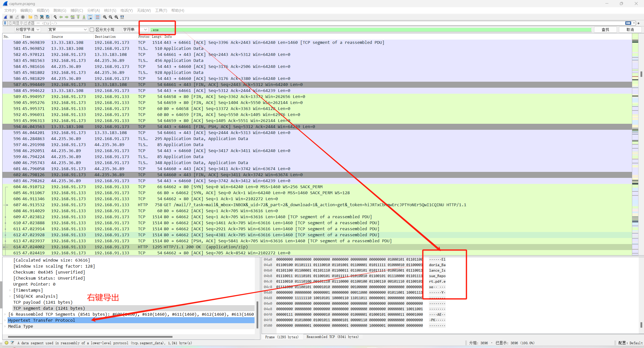Click the 查找 find button
This screenshot has height=348, width=644.
coord(605,30)
